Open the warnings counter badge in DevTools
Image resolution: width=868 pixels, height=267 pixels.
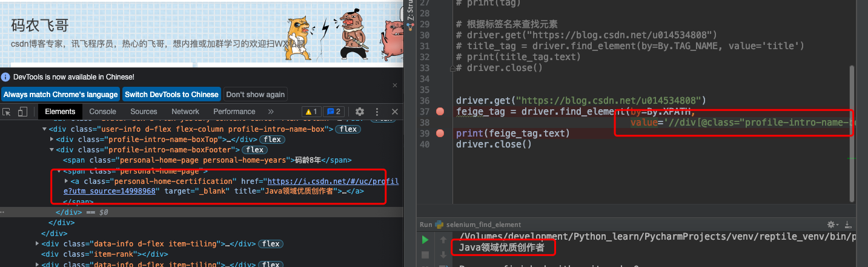tap(311, 112)
